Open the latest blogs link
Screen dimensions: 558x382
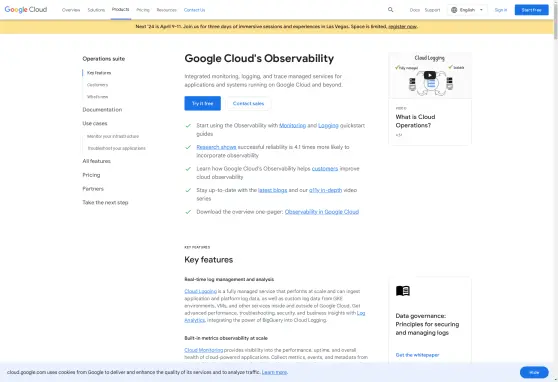tap(273, 190)
